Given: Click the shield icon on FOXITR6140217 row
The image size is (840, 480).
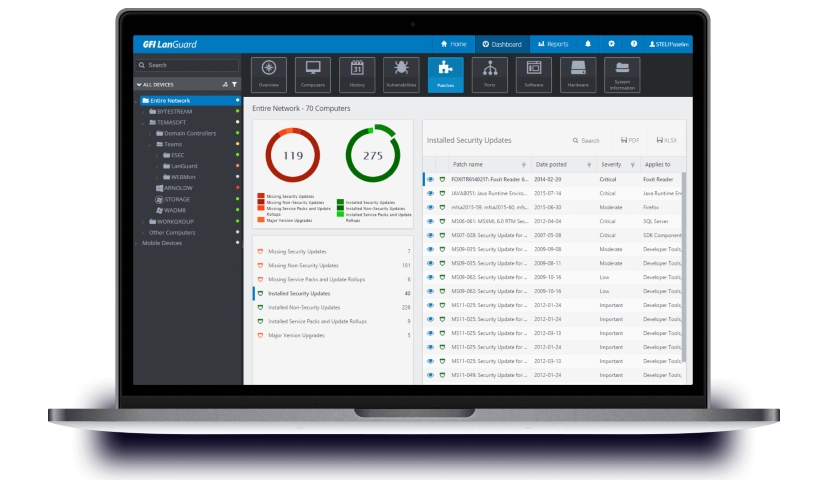Looking at the screenshot, I should [x=442, y=179].
